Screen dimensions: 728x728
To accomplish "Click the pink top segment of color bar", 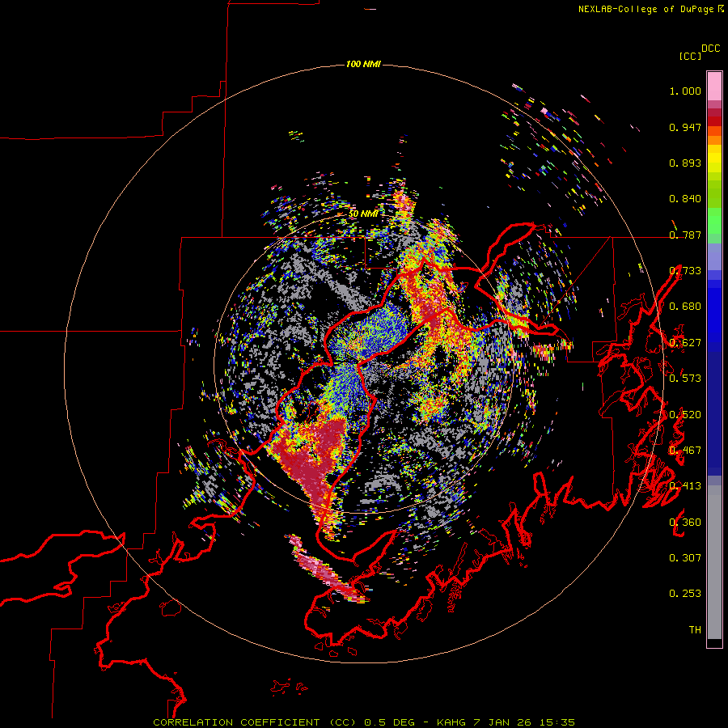I will 714,86.
